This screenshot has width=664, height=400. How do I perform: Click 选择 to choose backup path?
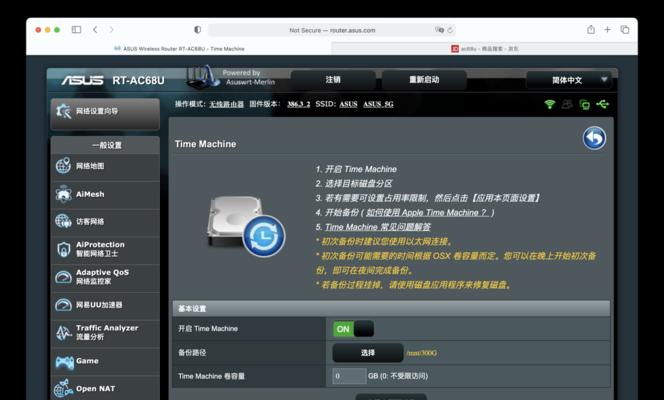click(x=368, y=353)
